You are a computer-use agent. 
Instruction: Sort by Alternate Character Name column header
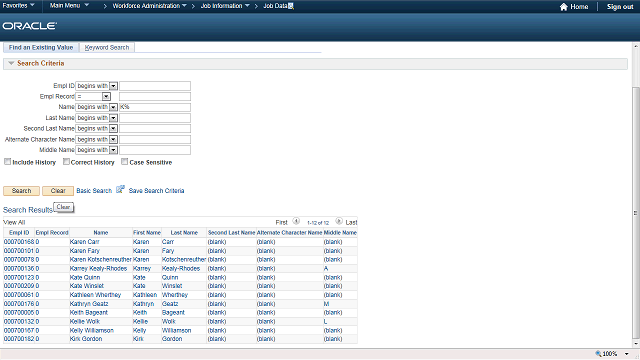click(289, 233)
